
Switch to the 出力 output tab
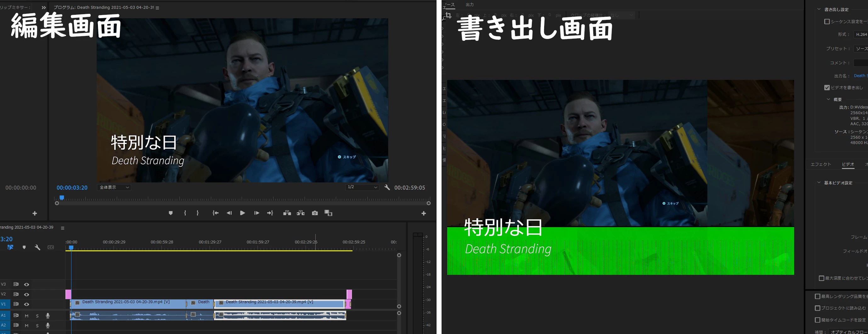(470, 5)
